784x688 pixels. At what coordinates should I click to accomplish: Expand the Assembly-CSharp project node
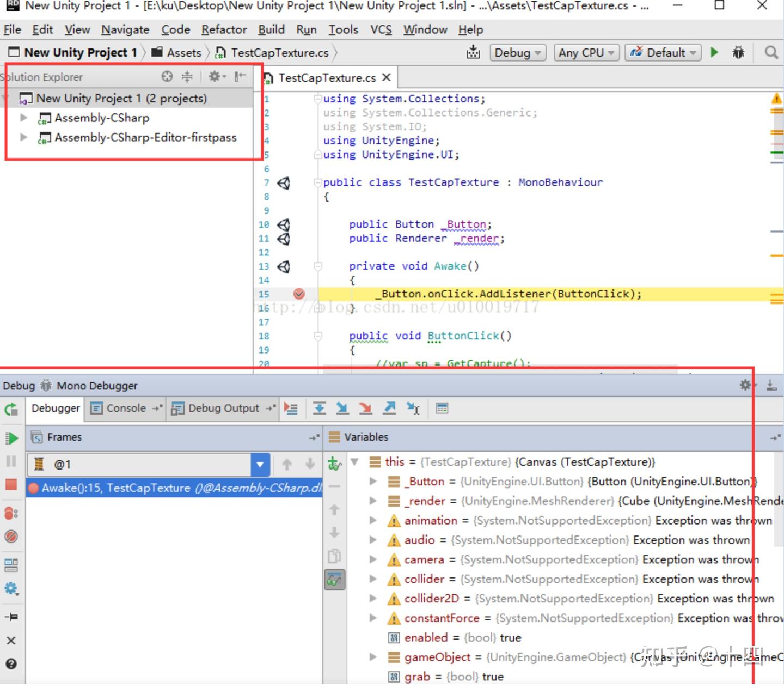[23, 118]
